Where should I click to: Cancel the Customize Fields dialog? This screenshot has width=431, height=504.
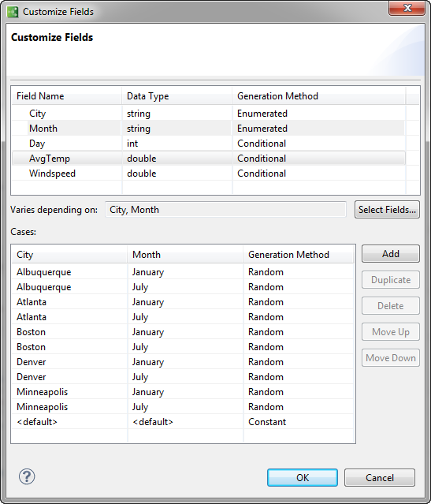point(379,477)
